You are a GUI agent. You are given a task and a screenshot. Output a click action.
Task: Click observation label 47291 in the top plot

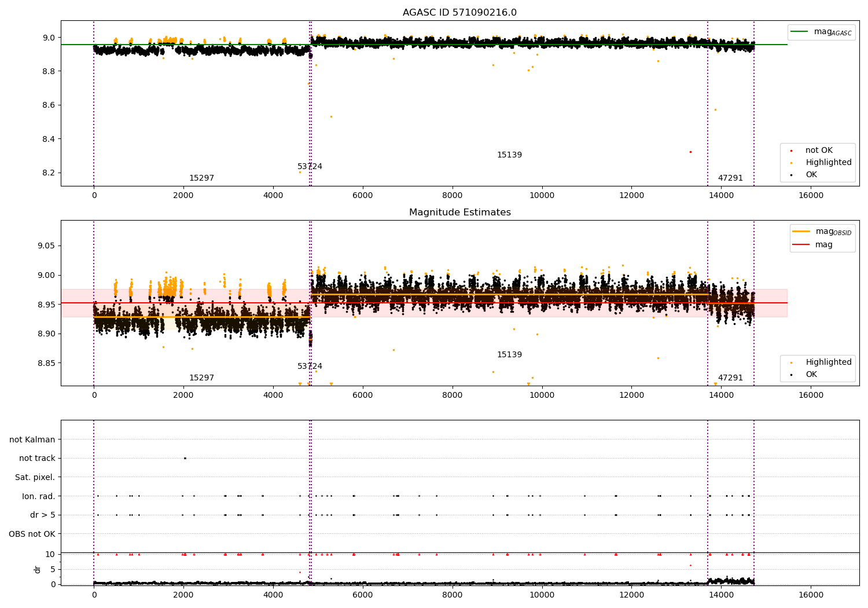click(730, 178)
